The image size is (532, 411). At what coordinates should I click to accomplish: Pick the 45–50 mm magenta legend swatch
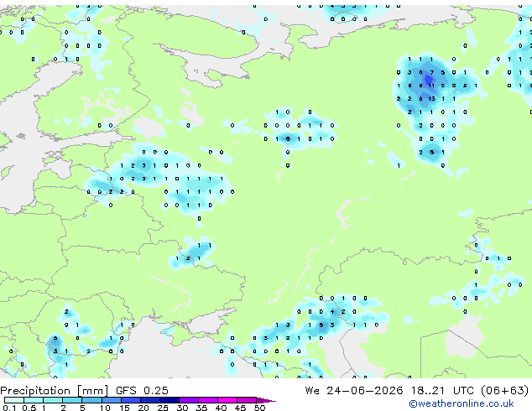247,400
